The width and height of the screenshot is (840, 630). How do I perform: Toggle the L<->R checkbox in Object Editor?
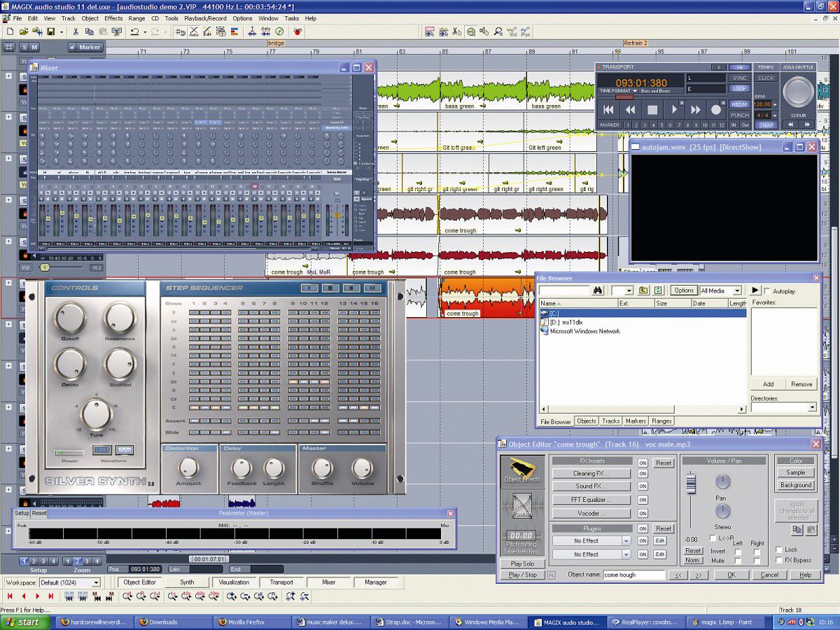(x=713, y=538)
